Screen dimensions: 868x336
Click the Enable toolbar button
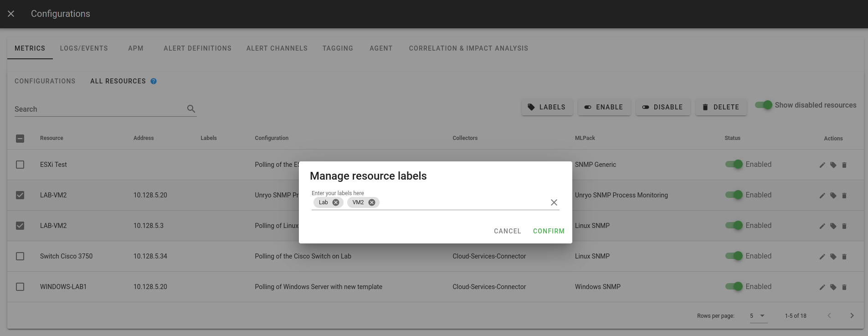click(604, 107)
